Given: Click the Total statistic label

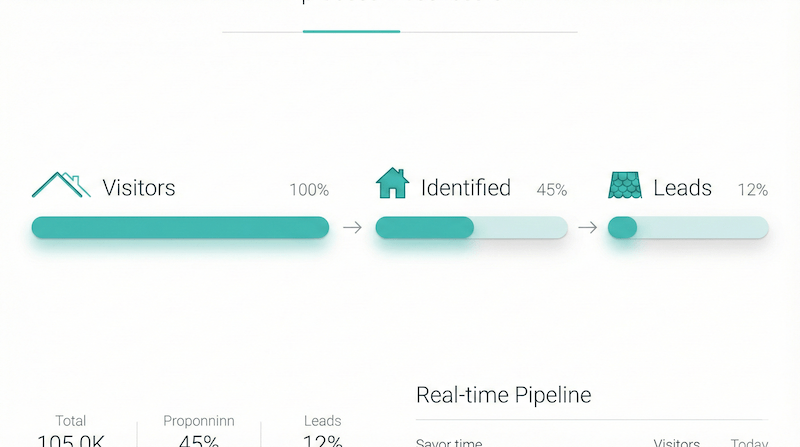Looking at the screenshot, I should point(70,421).
